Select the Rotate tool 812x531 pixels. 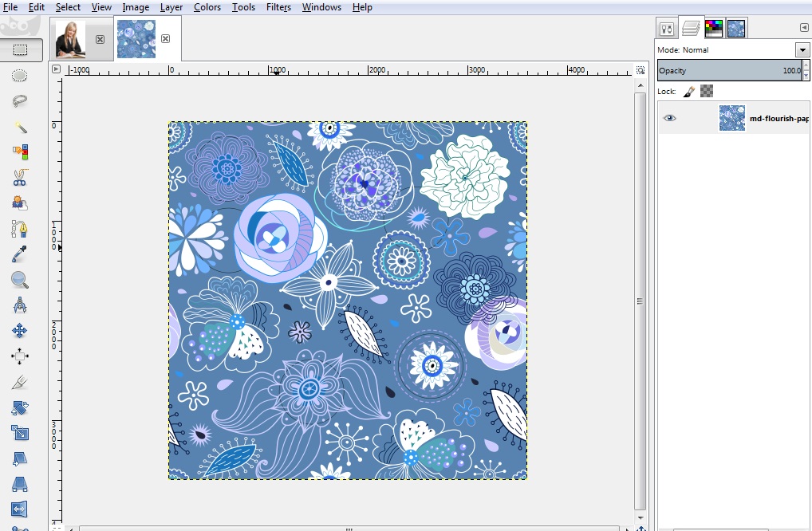click(20, 408)
